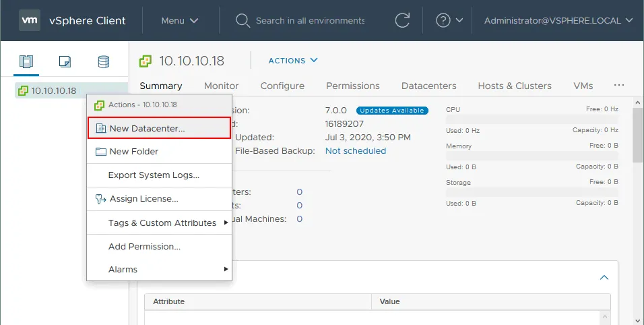Open the Not scheduled backup link

pyautogui.click(x=355, y=150)
